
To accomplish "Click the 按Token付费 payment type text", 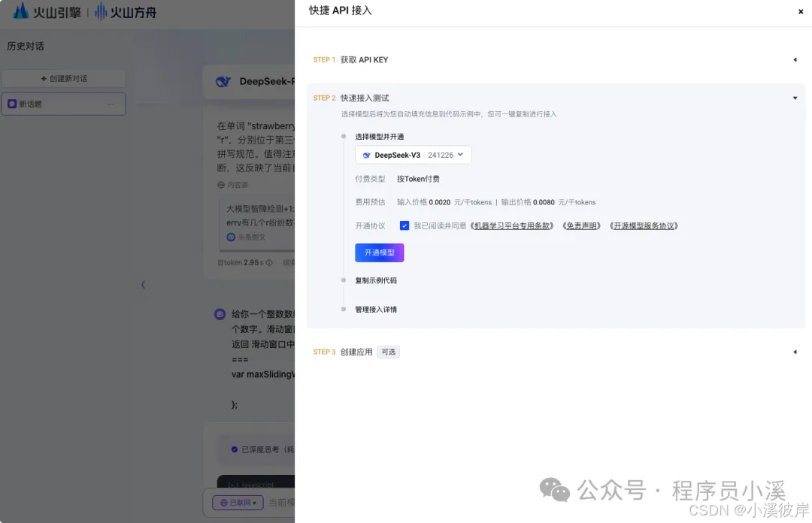I will (x=418, y=179).
